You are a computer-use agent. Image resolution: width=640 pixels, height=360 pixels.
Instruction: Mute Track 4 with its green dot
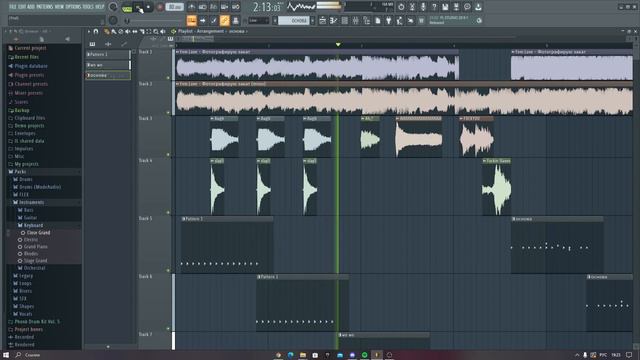pyautogui.click(x=168, y=213)
